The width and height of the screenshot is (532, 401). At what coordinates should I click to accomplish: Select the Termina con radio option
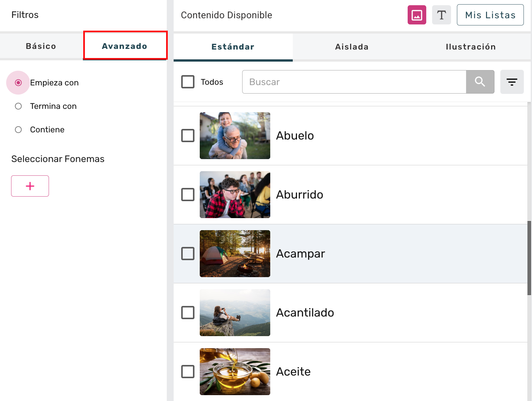point(18,106)
